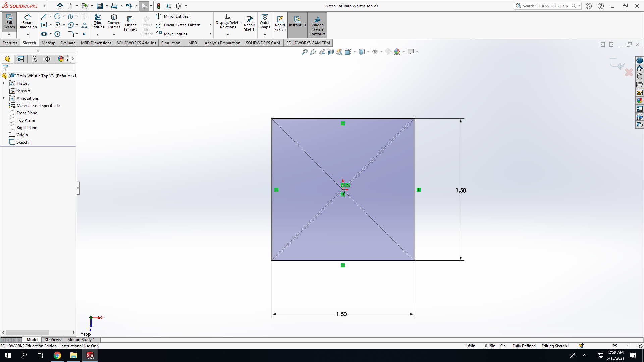Select Top Plane in the feature tree
Viewport: 644px width, 362px height.
click(25, 120)
